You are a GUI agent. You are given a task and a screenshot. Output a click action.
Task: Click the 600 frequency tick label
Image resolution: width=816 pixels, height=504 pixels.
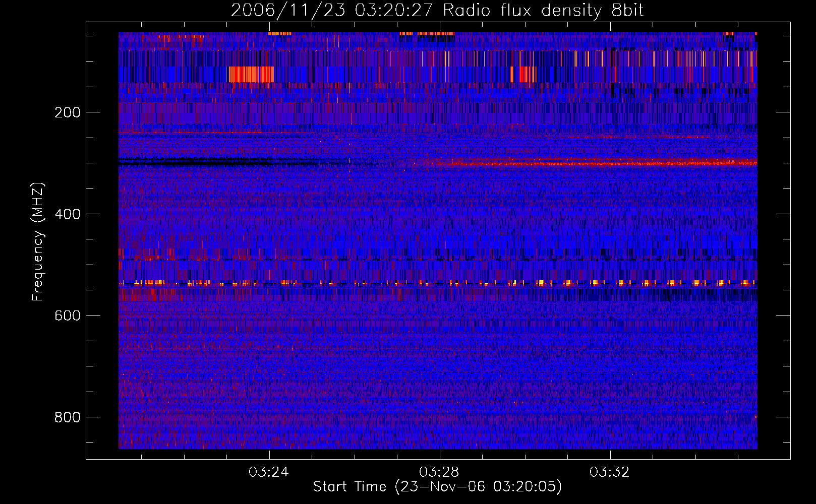[x=68, y=316]
